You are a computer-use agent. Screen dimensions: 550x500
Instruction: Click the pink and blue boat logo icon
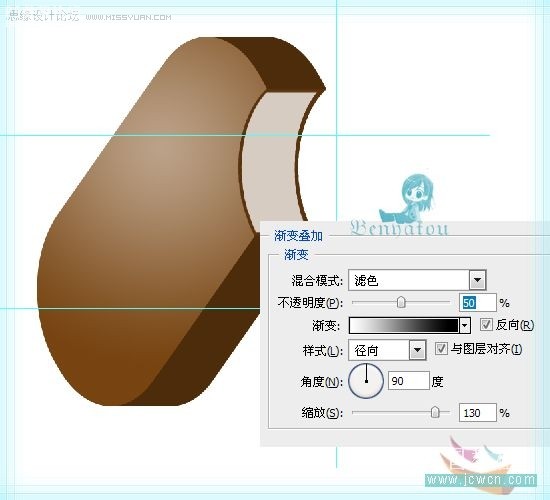(470, 454)
